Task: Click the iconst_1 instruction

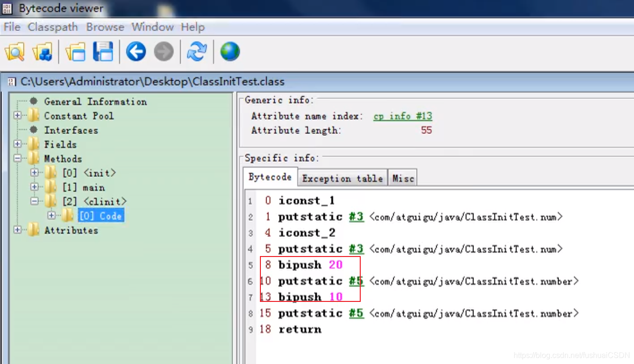Action: pos(307,201)
